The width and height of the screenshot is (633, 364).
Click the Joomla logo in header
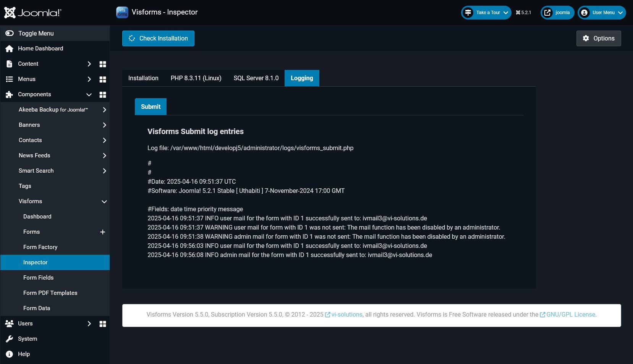coord(32,13)
